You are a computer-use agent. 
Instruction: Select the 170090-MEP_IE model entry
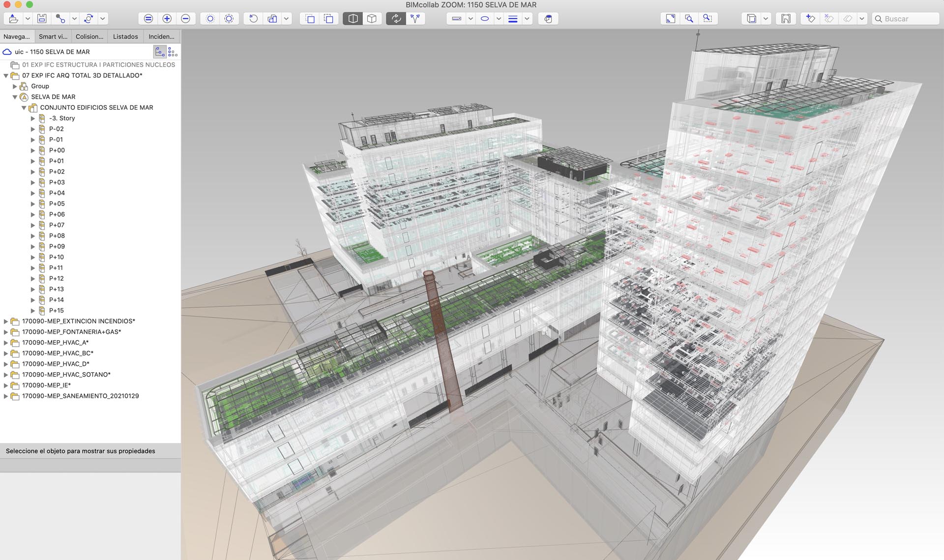(46, 385)
